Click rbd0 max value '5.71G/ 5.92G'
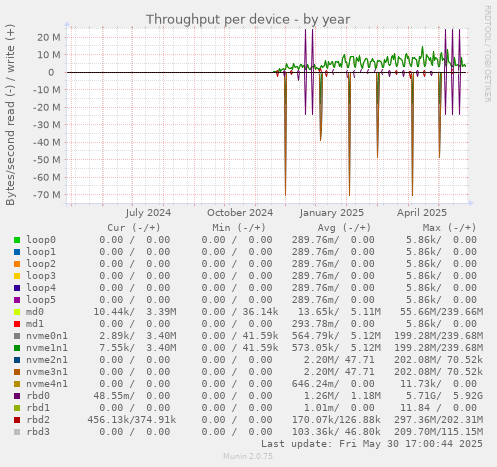The width and height of the screenshot is (497, 467). point(444,396)
